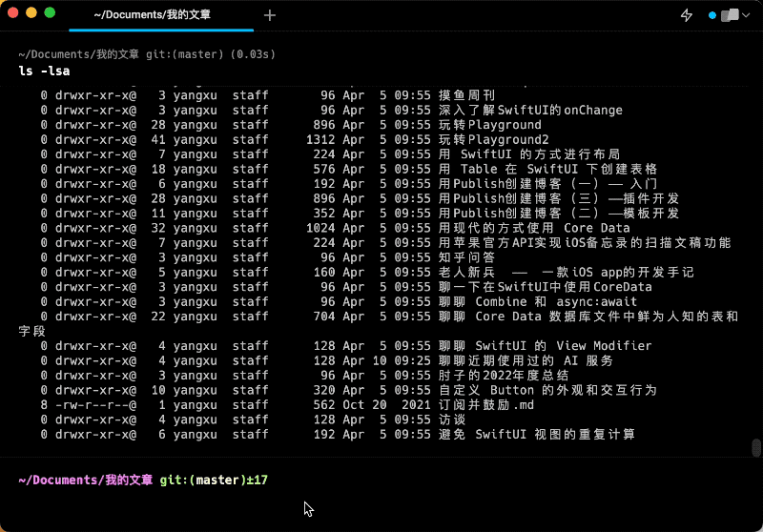Viewport: 763px width, 532px height.
Task: Click 用现代的方式使用 Core Data
Action: pyautogui.click(x=534, y=228)
